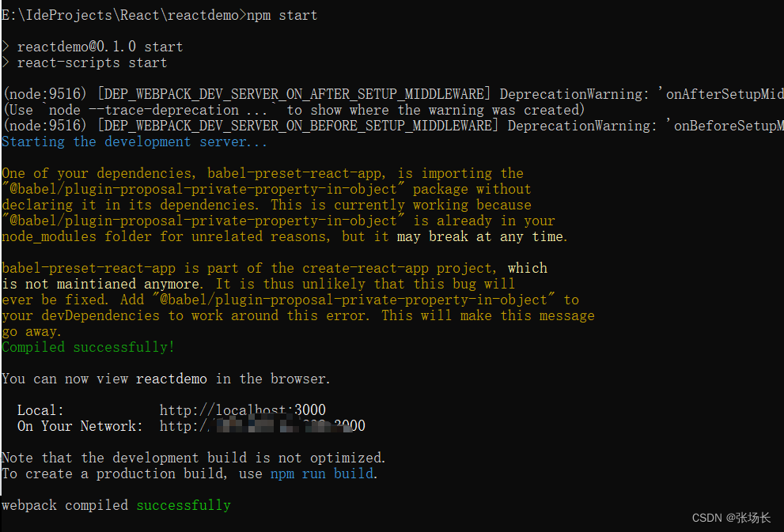
Task: Click the ON_AFTER_SETUP_MIDDLEWARE deprecation warning
Action: [393, 94]
